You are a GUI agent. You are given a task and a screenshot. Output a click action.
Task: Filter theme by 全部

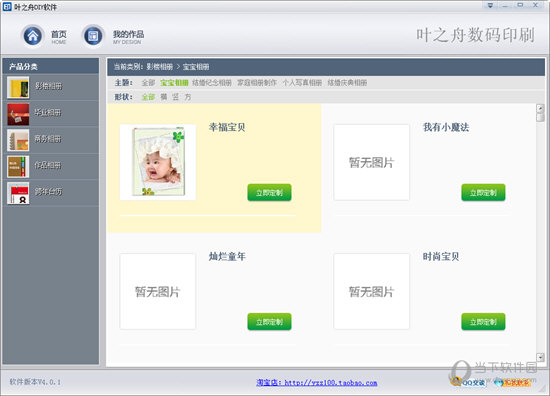click(x=148, y=83)
